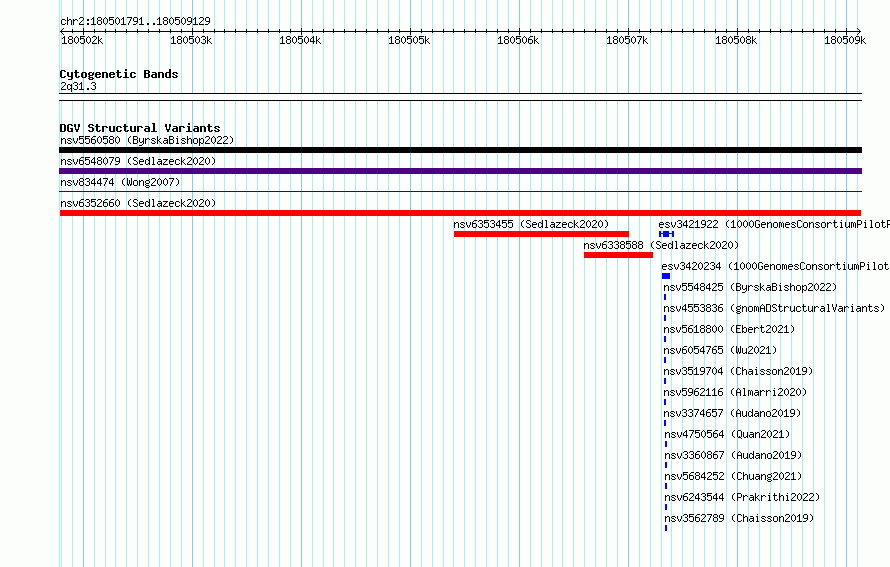Click the 180505k ruler position
This screenshot has width=890, height=567.
tap(409, 40)
